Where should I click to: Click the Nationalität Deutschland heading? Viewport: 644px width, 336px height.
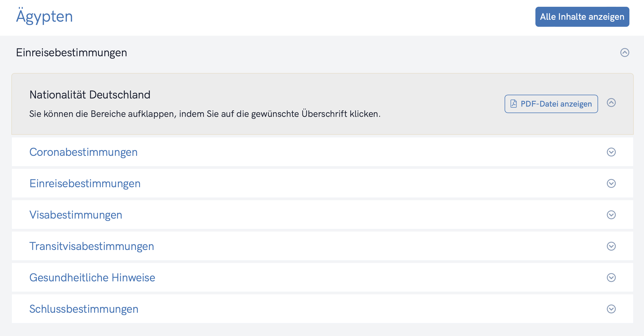tap(90, 95)
